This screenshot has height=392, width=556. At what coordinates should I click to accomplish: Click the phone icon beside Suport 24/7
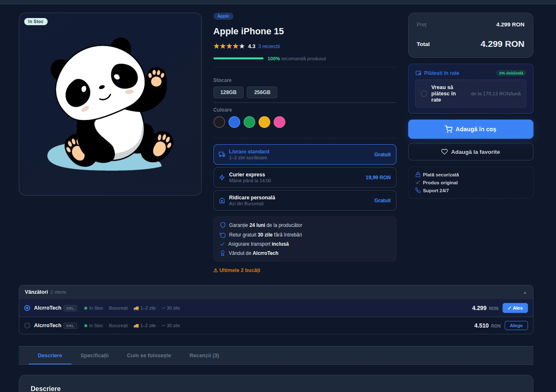coord(418,190)
